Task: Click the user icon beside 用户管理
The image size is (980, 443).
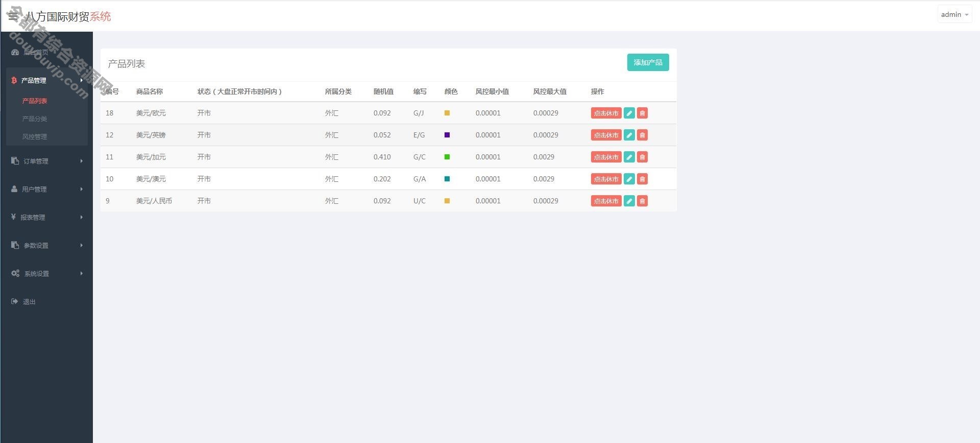Action: pyautogui.click(x=14, y=189)
